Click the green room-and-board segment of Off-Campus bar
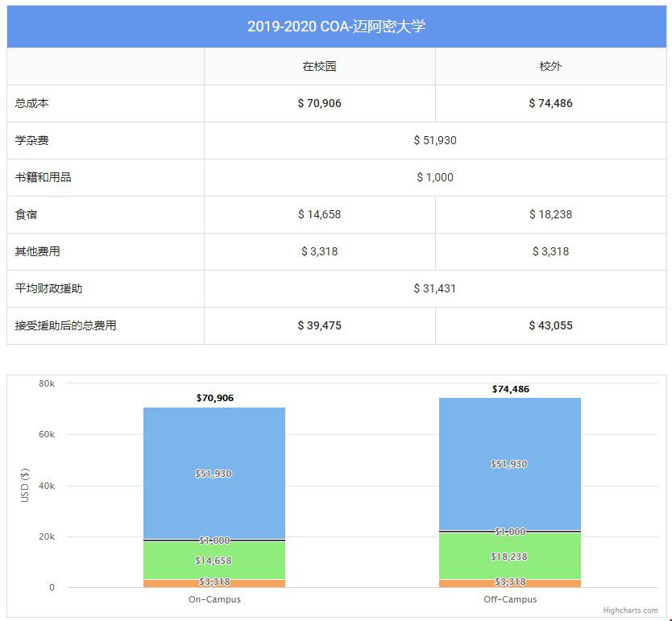The image size is (672, 621). [509, 556]
